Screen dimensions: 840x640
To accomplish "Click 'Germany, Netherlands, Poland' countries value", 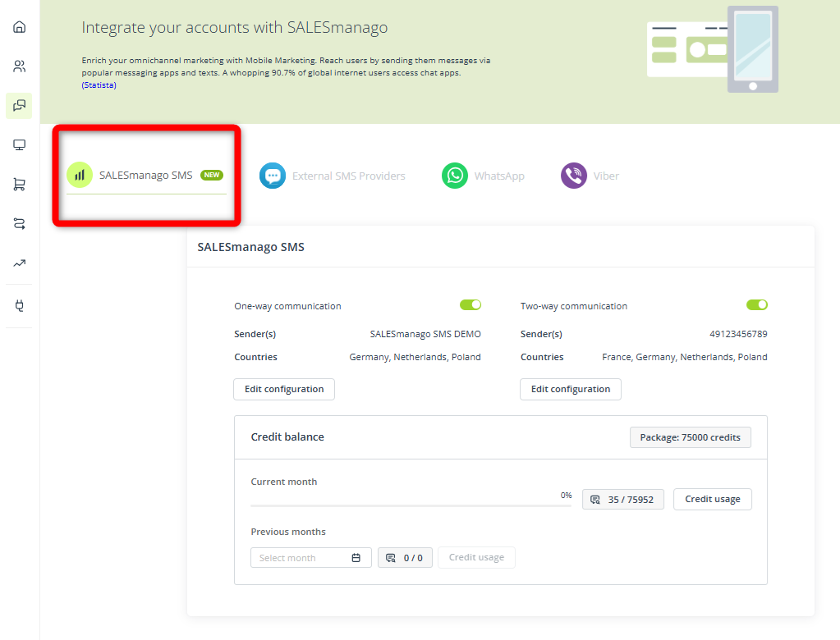I will point(415,357).
